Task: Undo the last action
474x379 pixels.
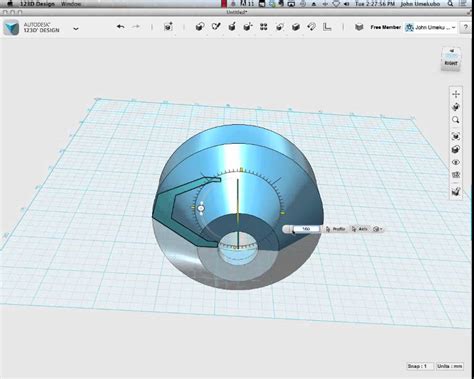Action: pos(121,27)
